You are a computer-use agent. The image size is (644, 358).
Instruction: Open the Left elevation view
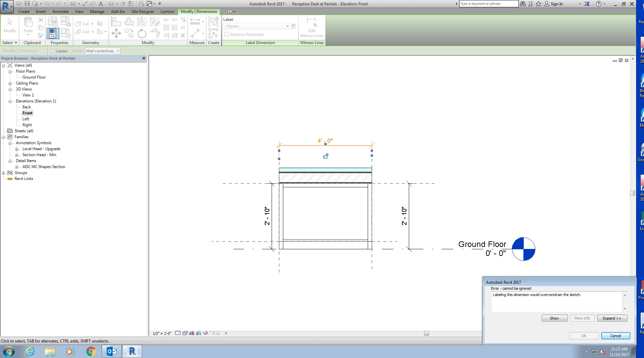click(x=26, y=119)
